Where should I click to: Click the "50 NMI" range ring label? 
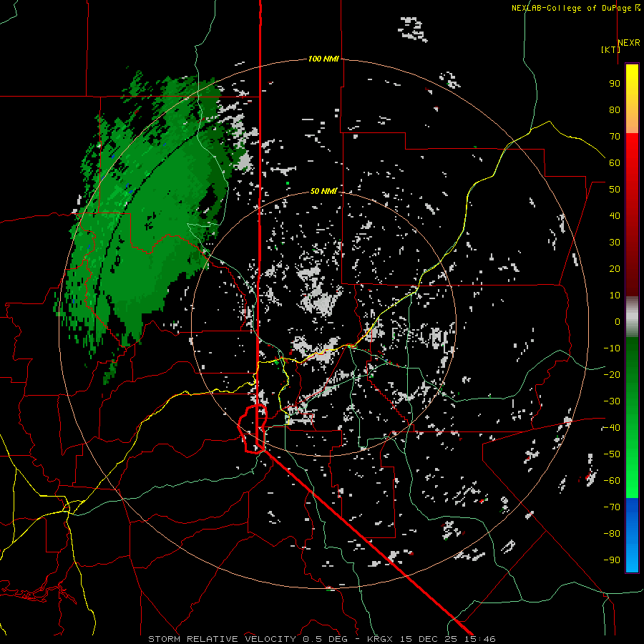click(323, 191)
